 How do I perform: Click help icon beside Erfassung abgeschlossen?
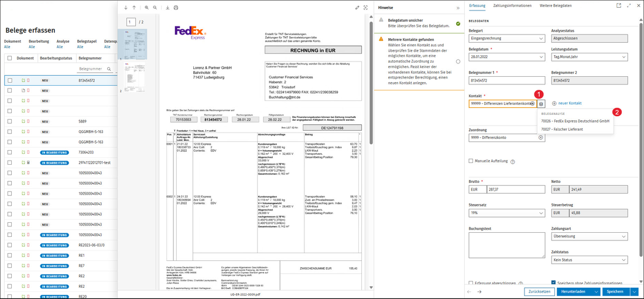pos(520,283)
